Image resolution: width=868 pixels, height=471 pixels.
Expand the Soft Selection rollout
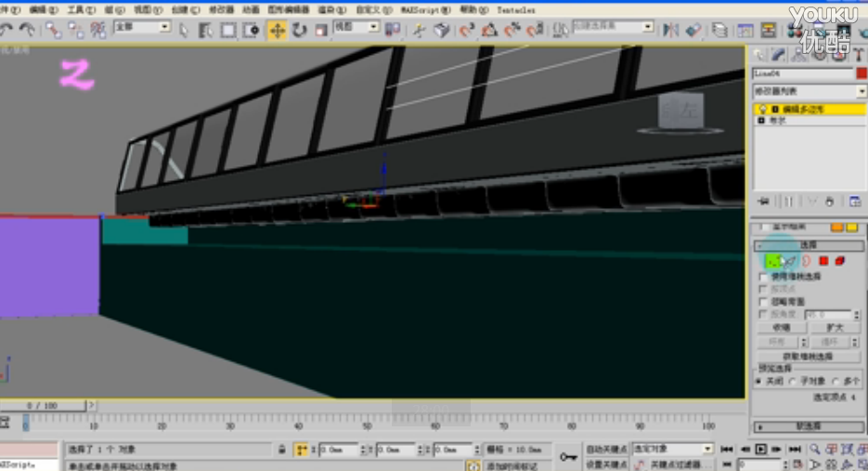(x=809, y=426)
